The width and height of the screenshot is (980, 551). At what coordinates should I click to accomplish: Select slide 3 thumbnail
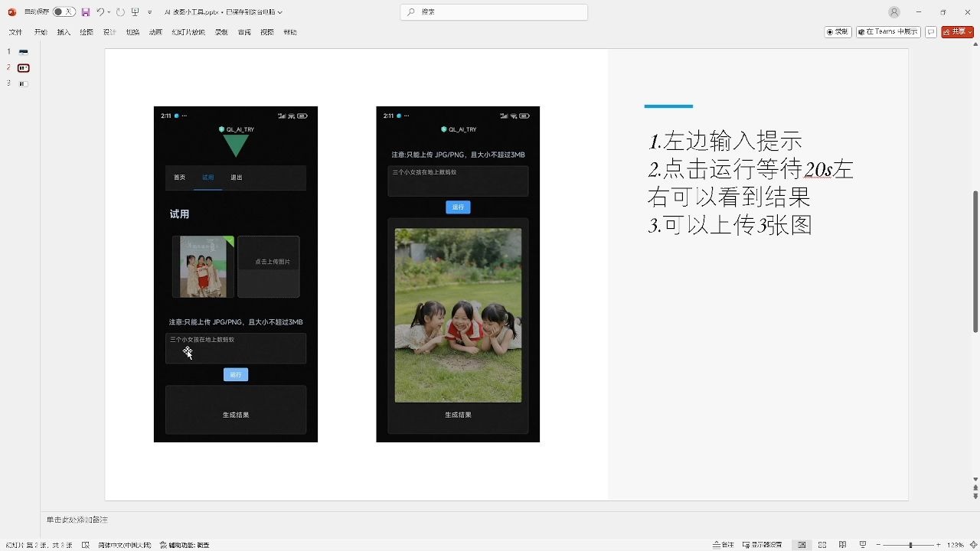click(24, 83)
